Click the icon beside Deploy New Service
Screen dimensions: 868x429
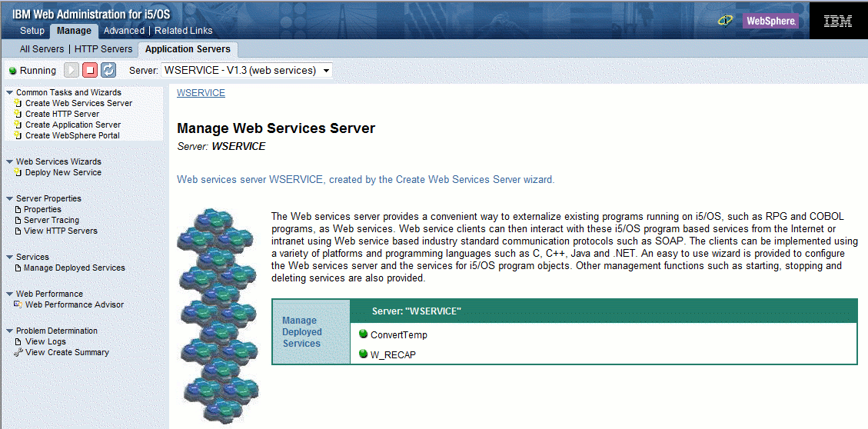18,172
